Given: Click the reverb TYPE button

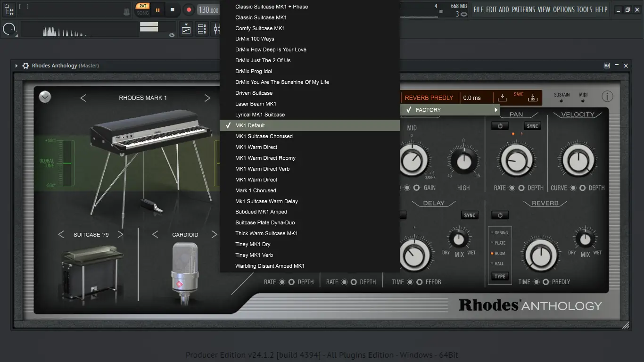Looking at the screenshot, I should [500, 277].
